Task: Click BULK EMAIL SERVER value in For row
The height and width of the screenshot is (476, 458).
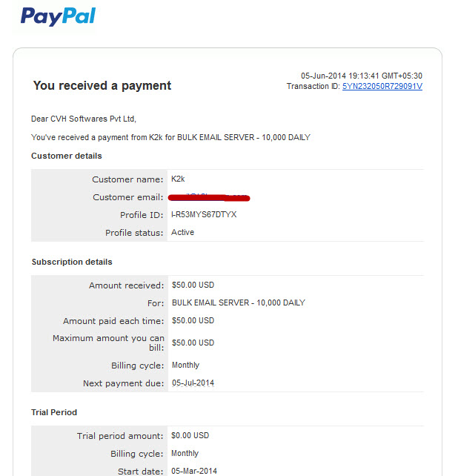Action: pos(238,303)
